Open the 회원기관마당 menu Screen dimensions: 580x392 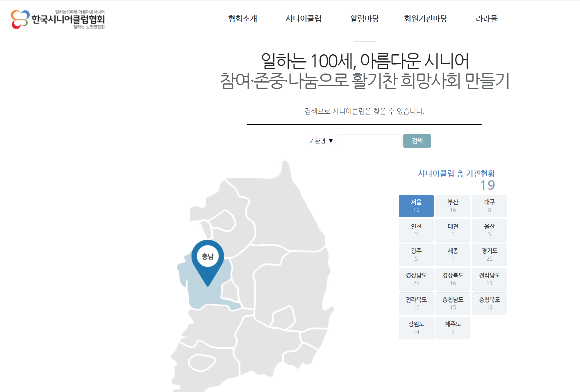[425, 19]
